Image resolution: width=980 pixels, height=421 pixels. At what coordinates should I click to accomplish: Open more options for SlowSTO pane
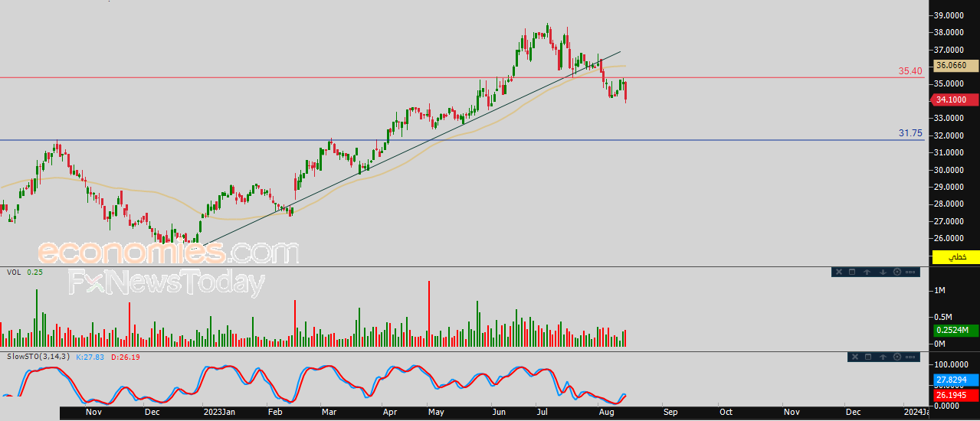(910, 357)
